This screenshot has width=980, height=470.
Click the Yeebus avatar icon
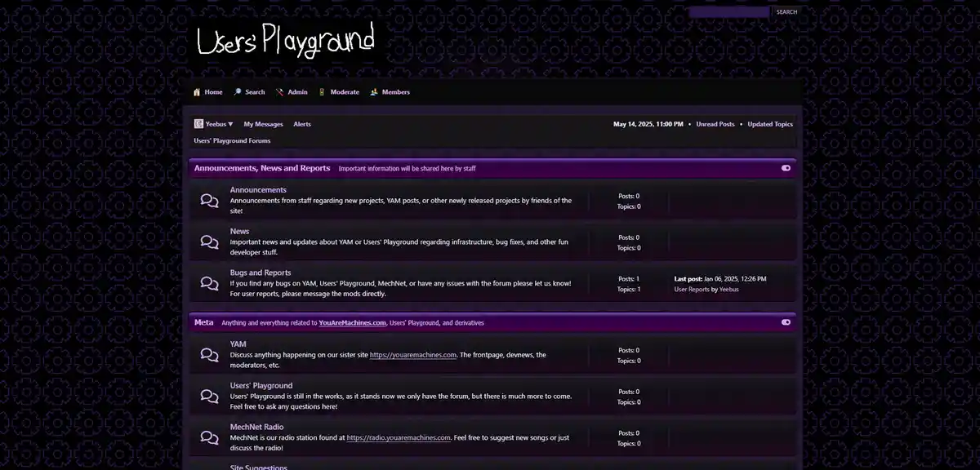[x=198, y=124]
